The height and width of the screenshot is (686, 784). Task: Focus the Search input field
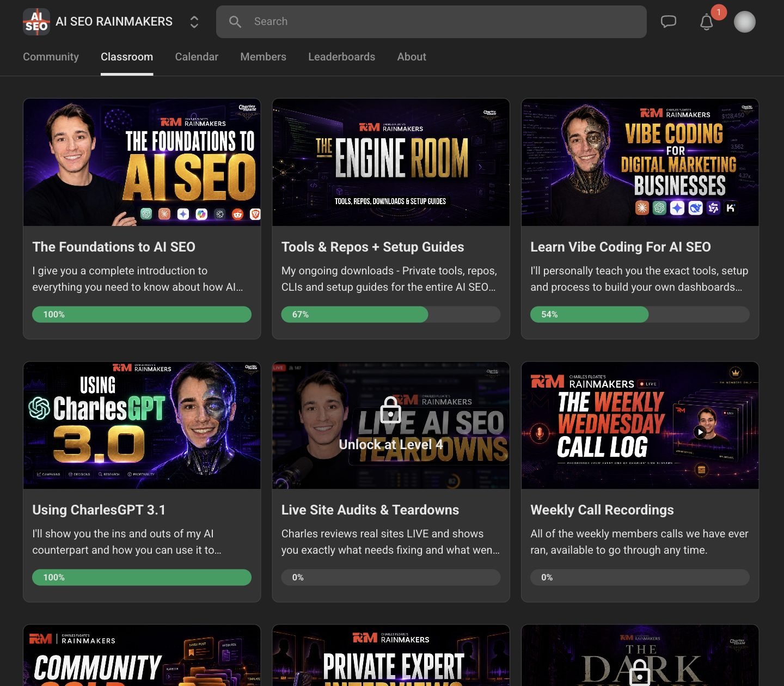coord(431,22)
